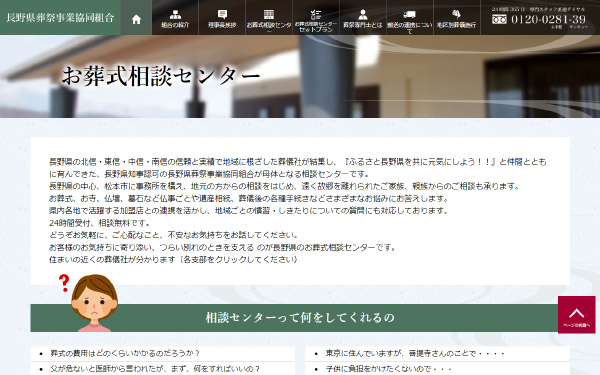Click the 各支部をクリックしてください text line

click(x=173, y=259)
